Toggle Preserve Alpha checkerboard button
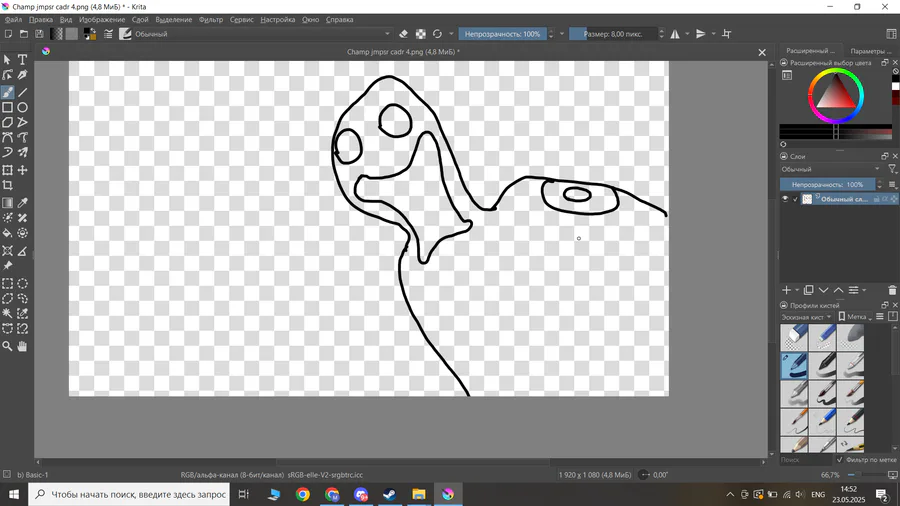Screen dimensions: 900x506 tap(421, 34)
